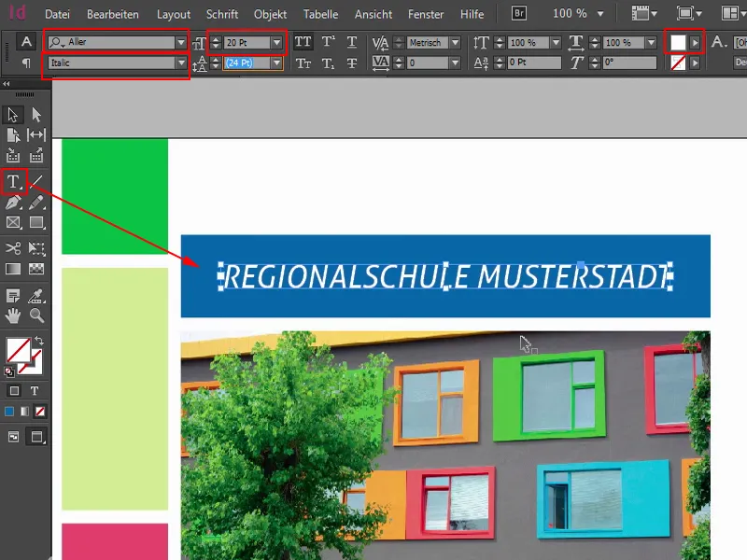747x560 pixels.
Task: Open the horizontal scale dropdown
Action: coord(651,42)
